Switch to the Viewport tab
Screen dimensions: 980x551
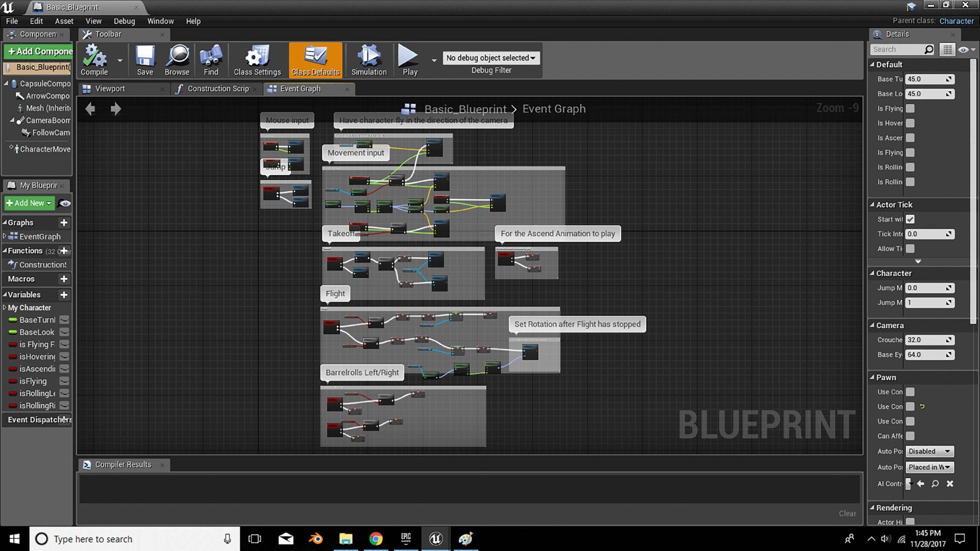point(110,89)
